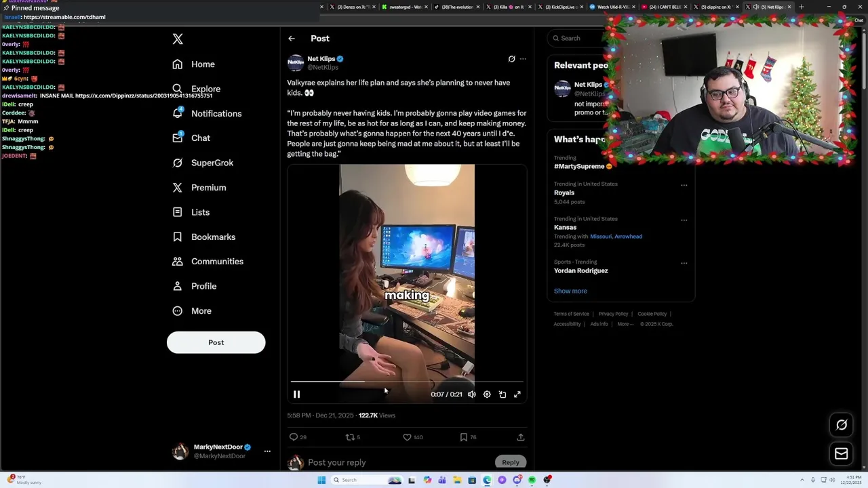This screenshot has width=868, height=488.
Task: Click the white Post button in the sidebar
Action: pos(216,342)
